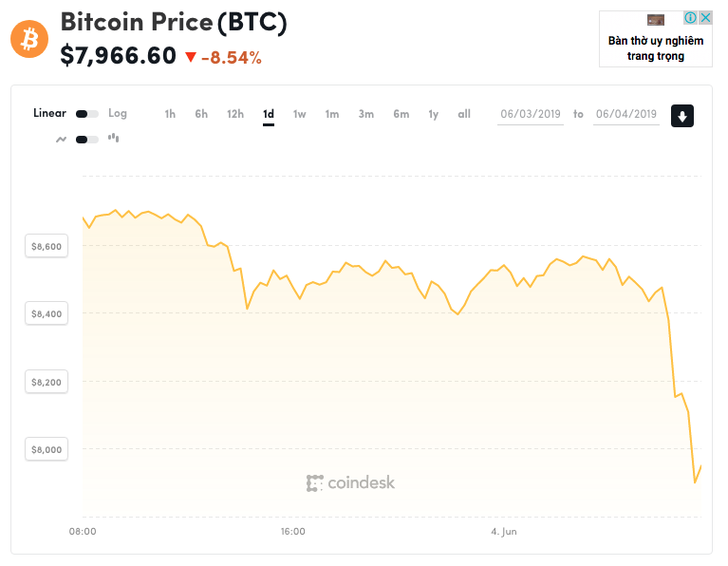728x566 pixels.
Task: Click the small ad thumbnail image
Action: pyautogui.click(x=656, y=19)
